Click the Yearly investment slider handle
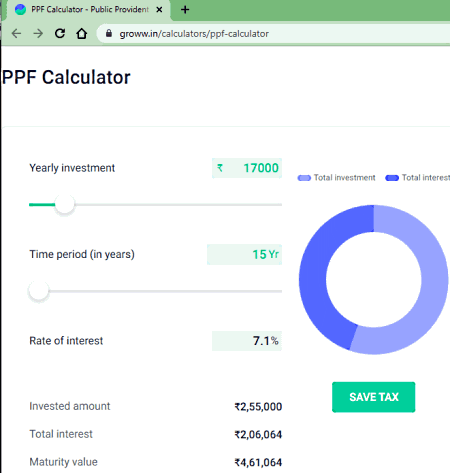 coord(65,204)
